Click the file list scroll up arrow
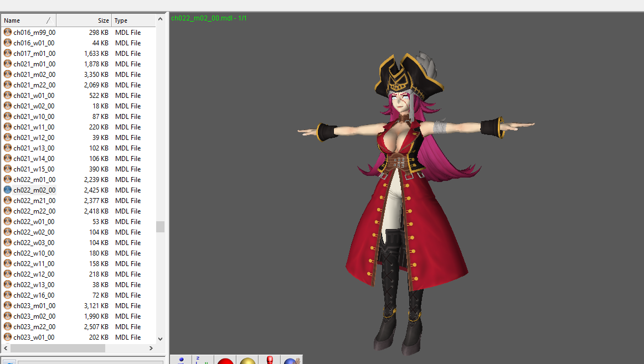 click(160, 19)
